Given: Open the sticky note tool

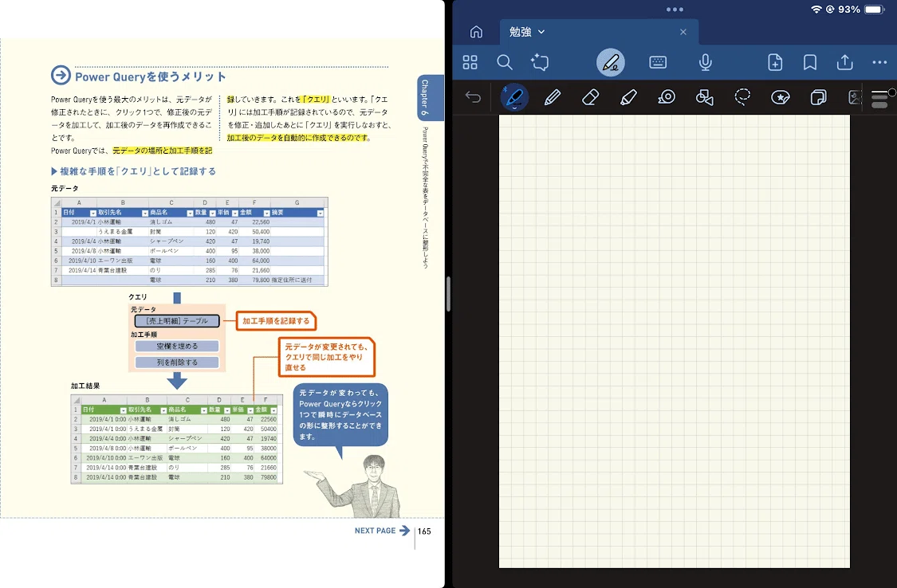Looking at the screenshot, I should click(819, 97).
